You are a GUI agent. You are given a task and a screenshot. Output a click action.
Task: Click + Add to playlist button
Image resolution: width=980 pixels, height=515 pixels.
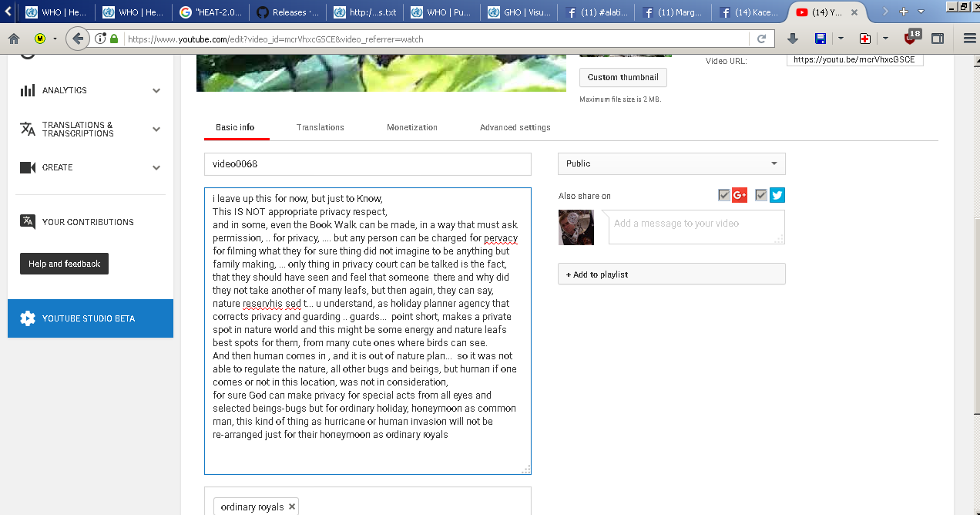point(672,274)
